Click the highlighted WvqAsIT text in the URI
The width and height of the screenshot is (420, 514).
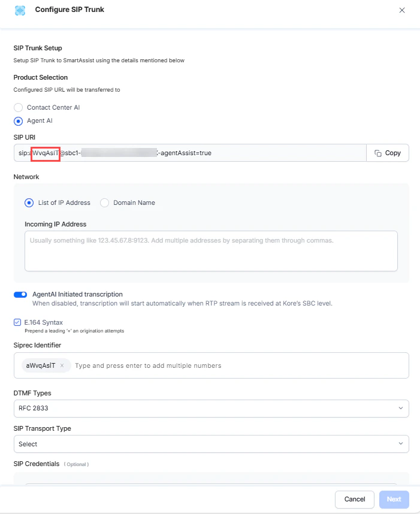45,153
